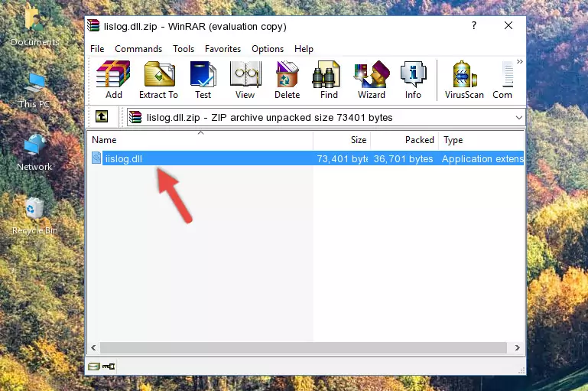Go up one folder level
This screenshot has height=391, width=588.
coord(102,117)
